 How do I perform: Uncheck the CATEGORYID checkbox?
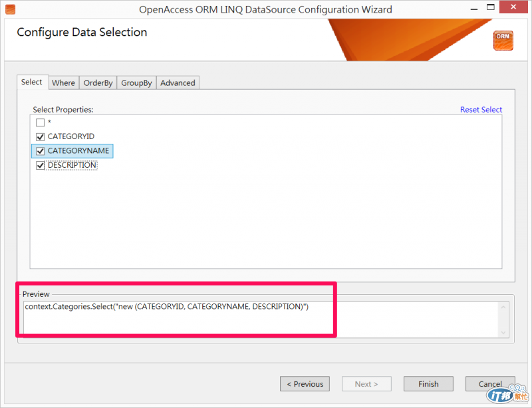tap(40, 136)
